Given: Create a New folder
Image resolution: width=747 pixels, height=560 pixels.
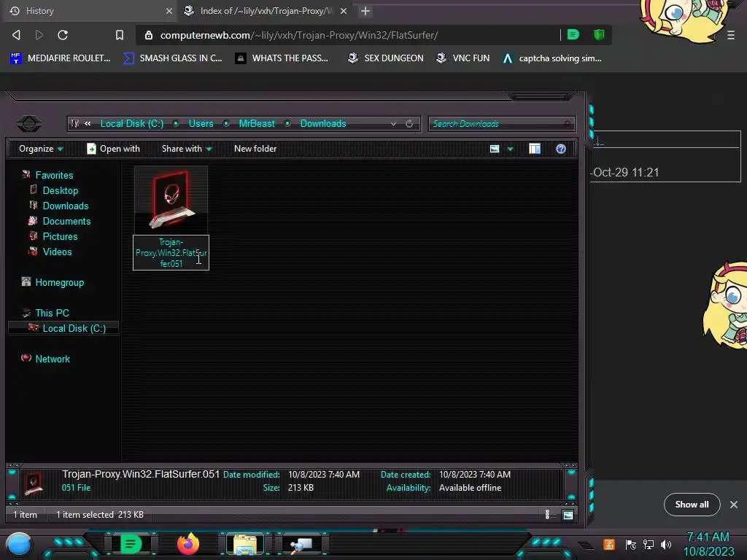Looking at the screenshot, I should pos(255,149).
